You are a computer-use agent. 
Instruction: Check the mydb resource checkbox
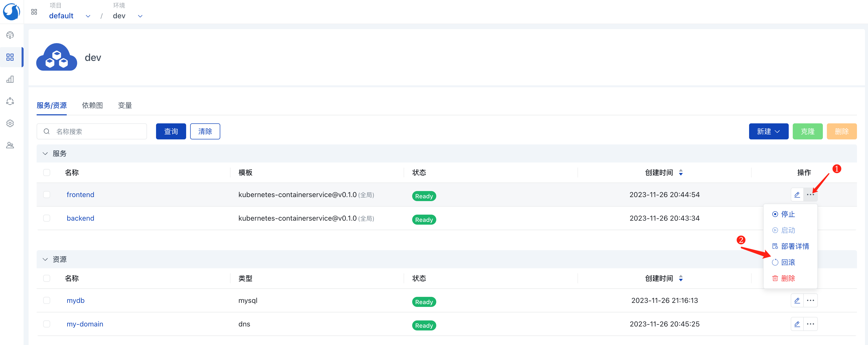tap(46, 301)
